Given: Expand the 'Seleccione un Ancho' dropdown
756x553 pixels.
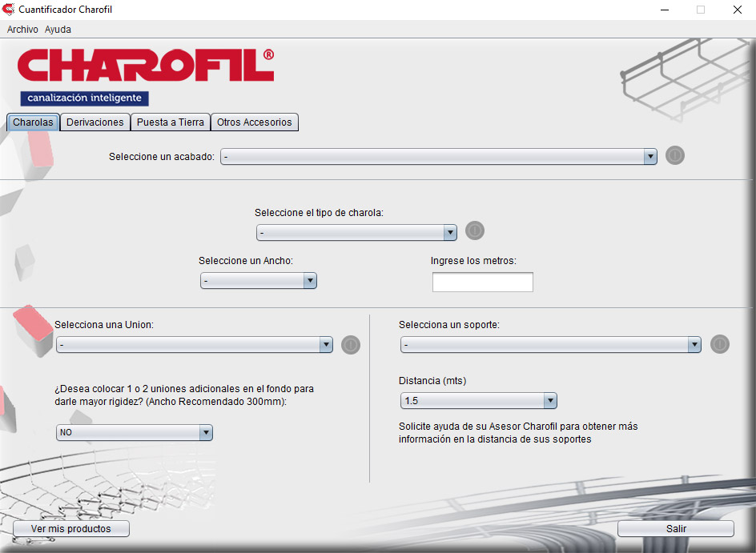Looking at the screenshot, I should 259,281.
